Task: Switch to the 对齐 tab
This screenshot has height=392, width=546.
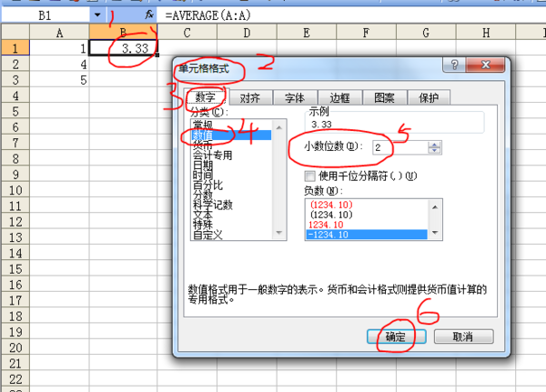Action: coord(250,98)
